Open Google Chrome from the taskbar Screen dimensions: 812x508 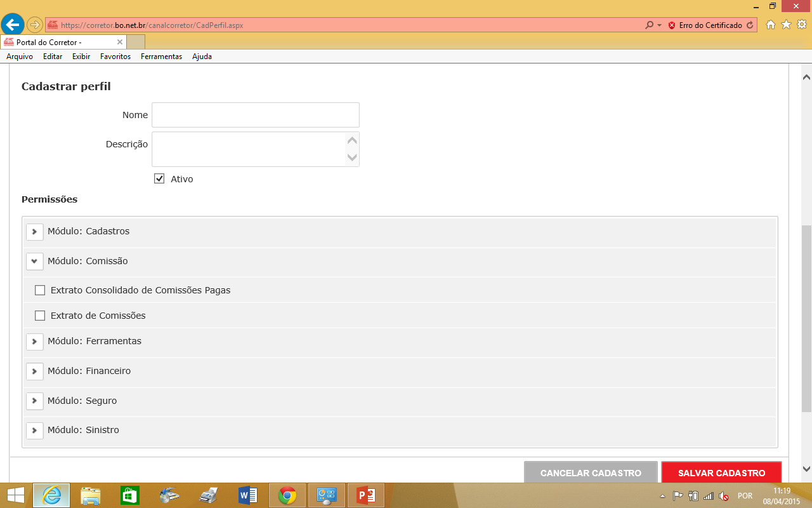pyautogui.click(x=287, y=495)
